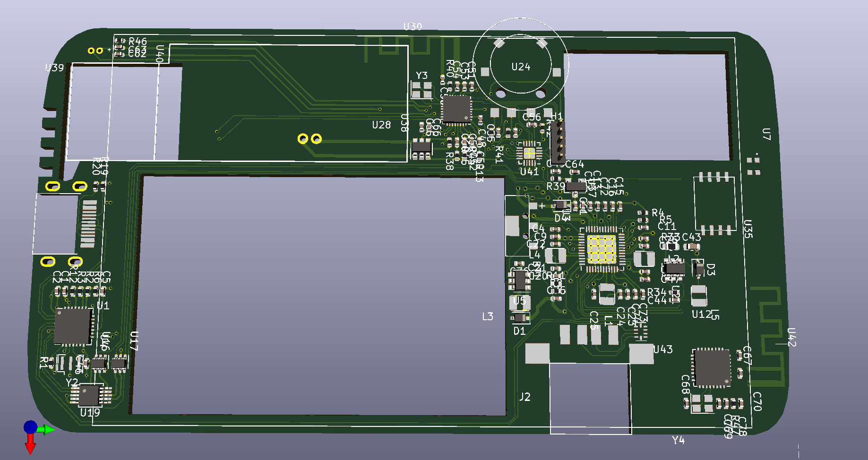Select the D1 diode label
Screen dimensions: 868x460
[x=520, y=331]
